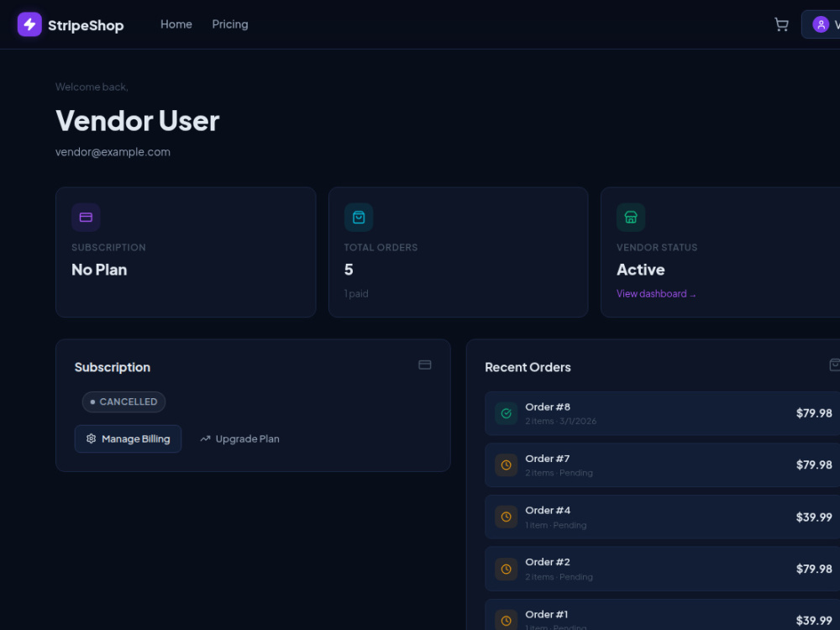Image resolution: width=840 pixels, height=630 pixels.
Task: Click the pending clock icon on Order #2
Action: (x=506, y=569)
